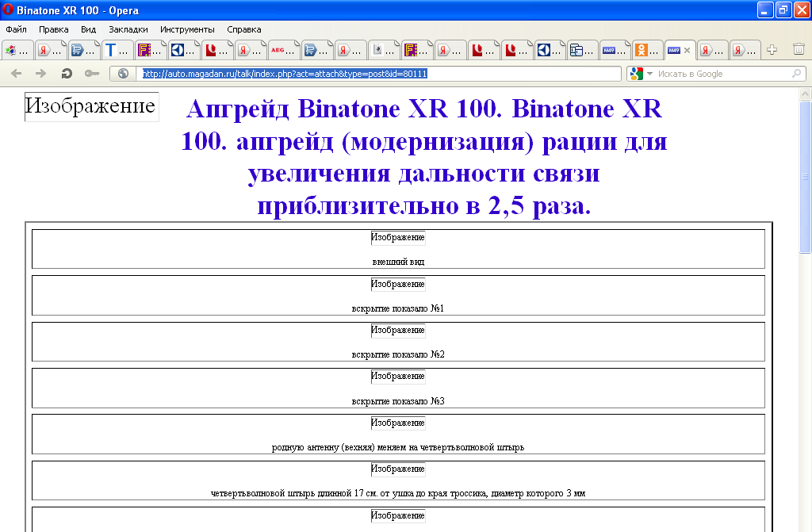Viewport: 812px width, 532px height.
Task: Click the image placeholder above 'внешний вид'
Action: [x=398, y=238]
